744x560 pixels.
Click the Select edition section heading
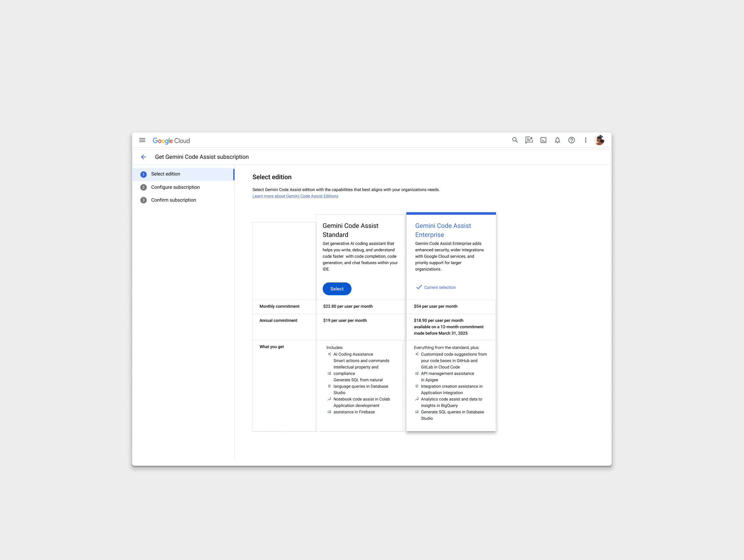[x=272, y=177]
